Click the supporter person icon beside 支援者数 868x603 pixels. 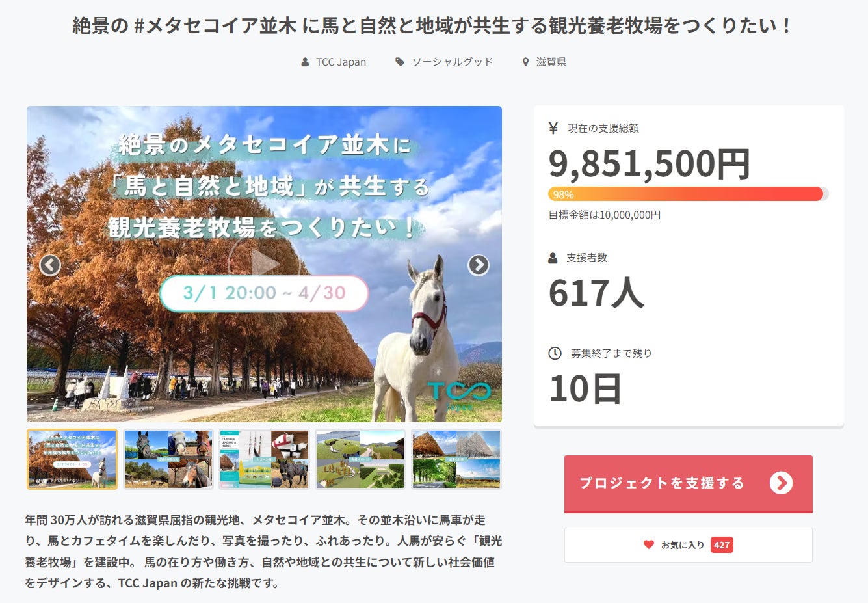click(553, 258)
